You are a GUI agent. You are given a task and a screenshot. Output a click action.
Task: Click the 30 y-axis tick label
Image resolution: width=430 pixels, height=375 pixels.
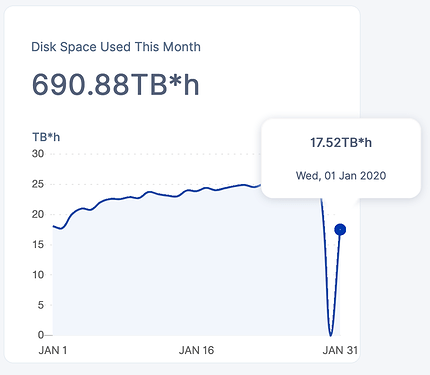[38, 154]
